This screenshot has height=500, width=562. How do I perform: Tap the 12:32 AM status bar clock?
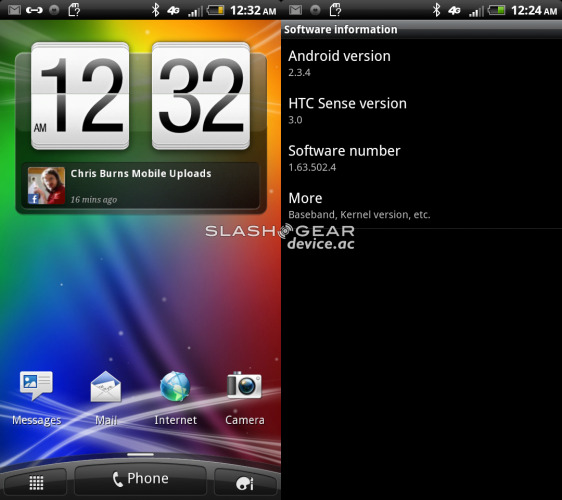coord(253,10)
